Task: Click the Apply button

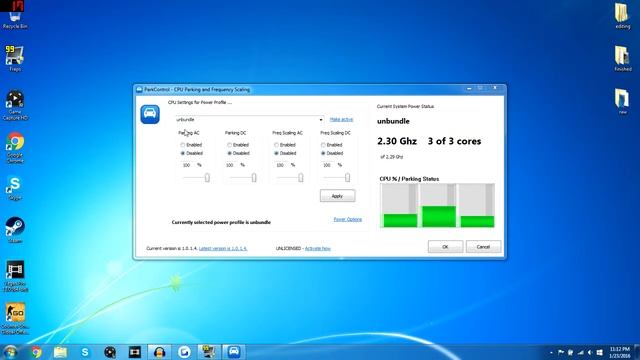Action: [x=337, y=196]
